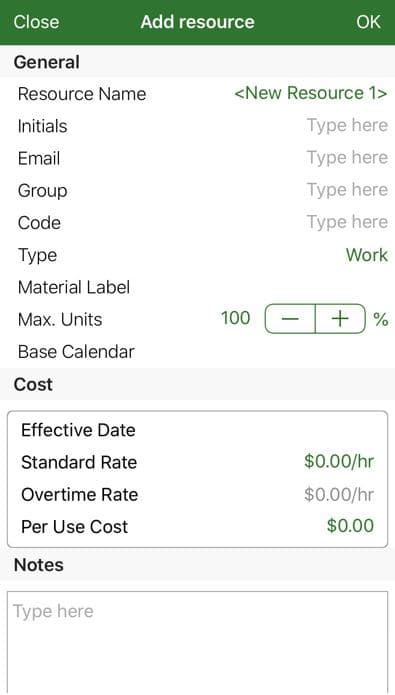Open the Base Calendar selector
The image size is (395, 695).
(197, 351)
